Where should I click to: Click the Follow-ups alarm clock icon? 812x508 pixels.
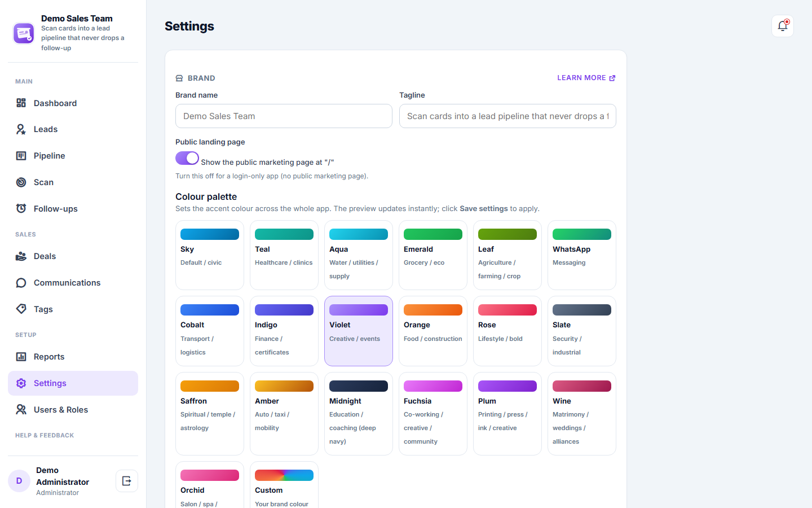click(21, 209)
